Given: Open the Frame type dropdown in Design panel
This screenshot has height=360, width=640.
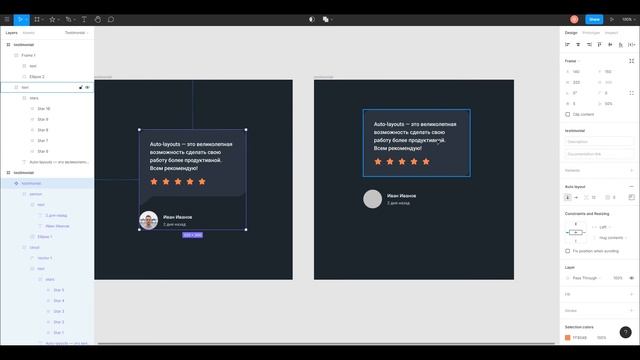Looking at the screenshot, I should coord(572,61).
